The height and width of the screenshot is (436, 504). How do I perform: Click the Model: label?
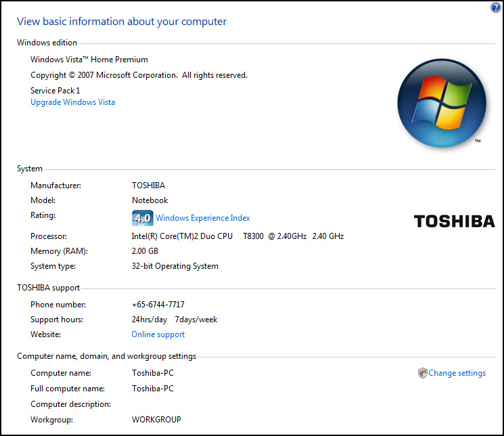click(x=43, y=200)
